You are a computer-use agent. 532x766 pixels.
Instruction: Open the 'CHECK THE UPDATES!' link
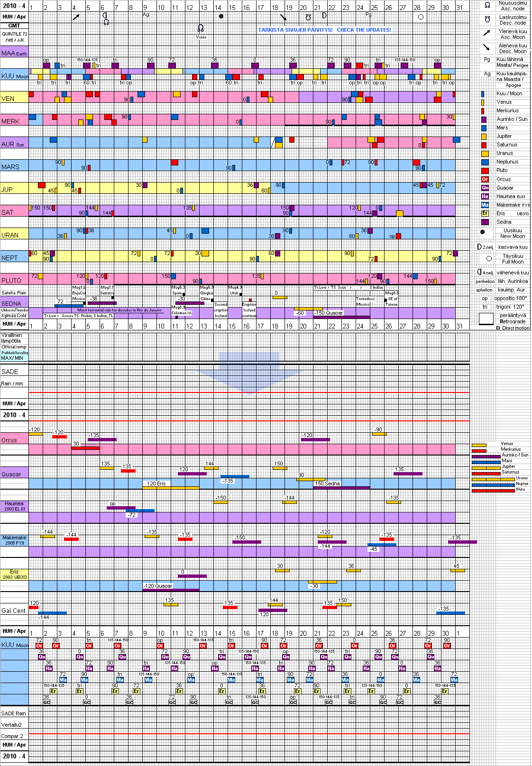pos(364,30)
